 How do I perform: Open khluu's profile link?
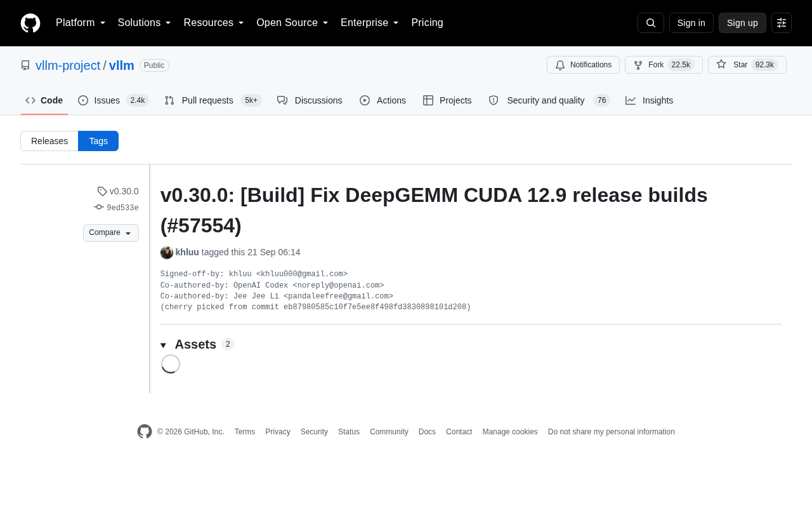pos(187,252)
